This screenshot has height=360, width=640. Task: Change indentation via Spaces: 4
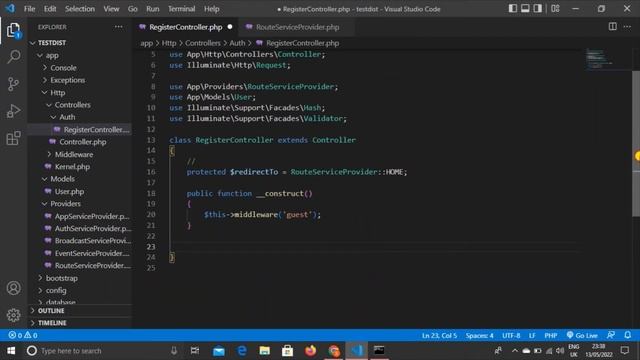pos(479,336)
